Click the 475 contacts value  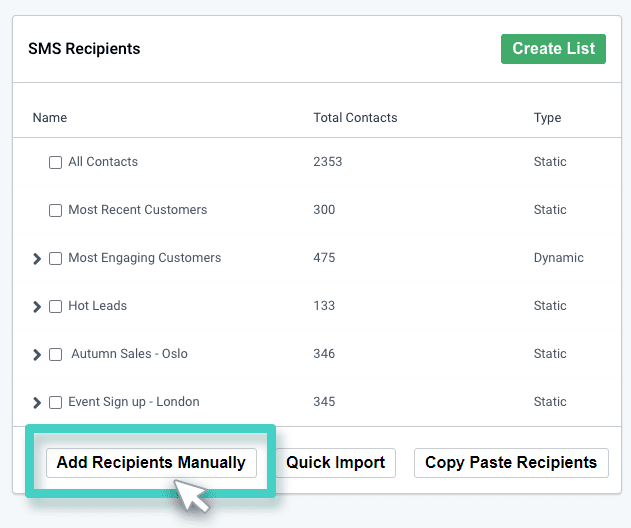324,258
